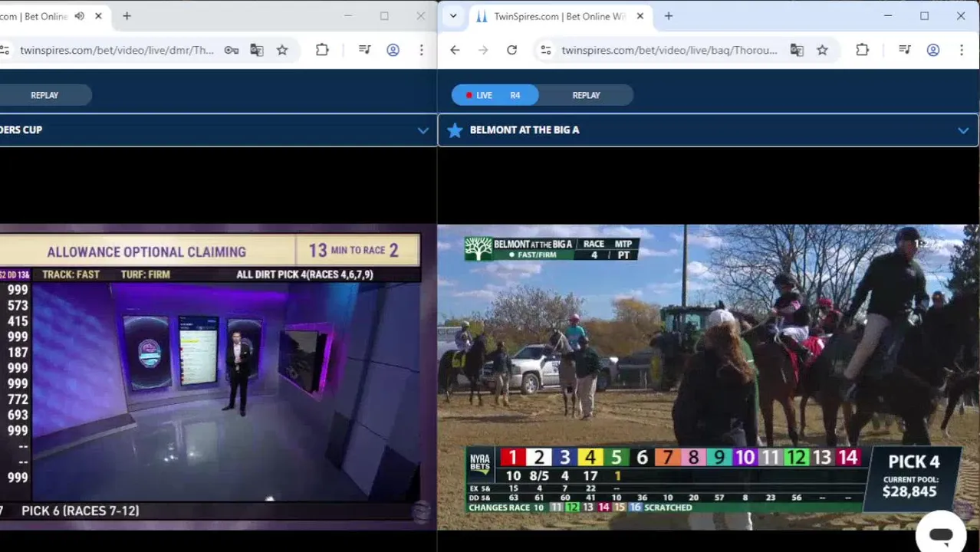This screenshot has height=552, width=980.
Task: Open extensions puzzle icon in right window
Action: 862,51
